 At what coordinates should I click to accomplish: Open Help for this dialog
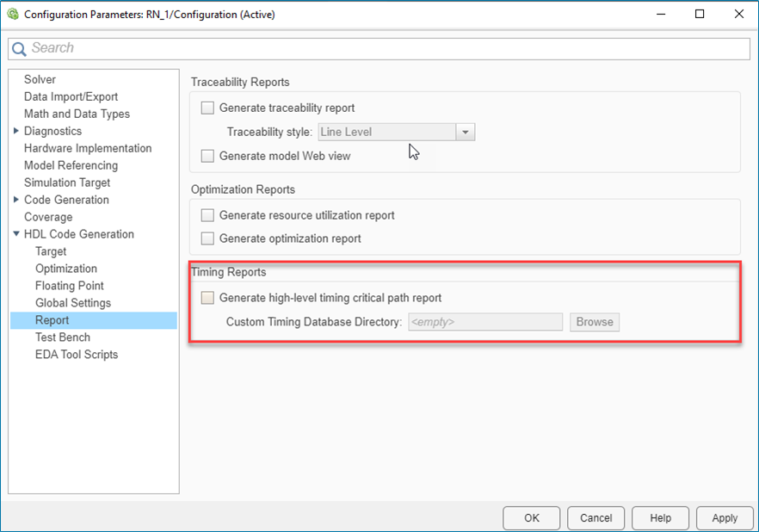[x=660, y=517]
